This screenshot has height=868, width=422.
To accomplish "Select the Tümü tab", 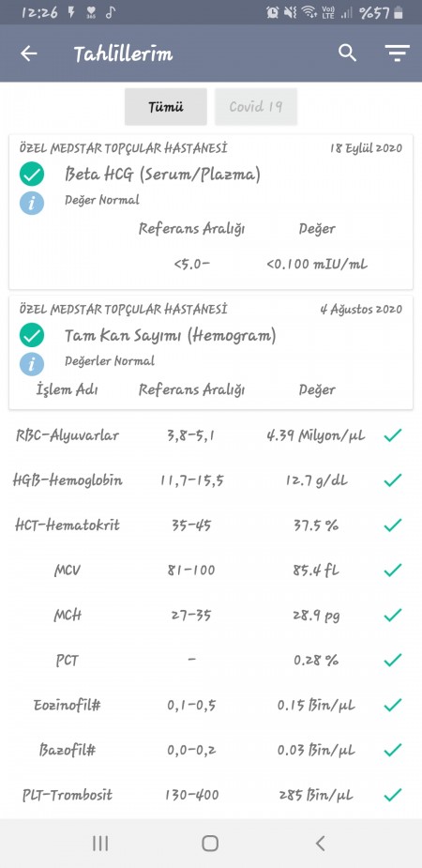I will coord(165,107).
